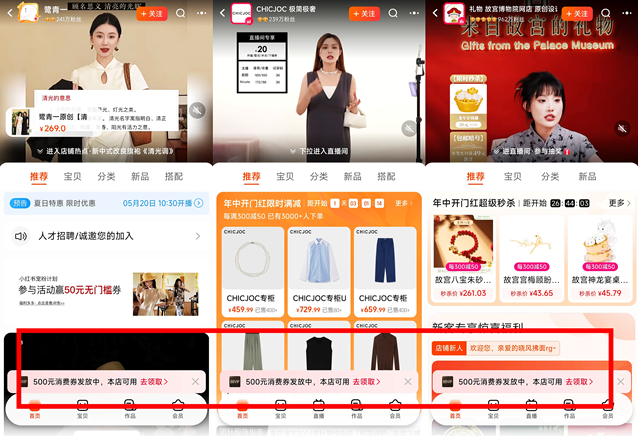Switch to 搭配 tab in CHICJOC shop
This screenshot has width=638, height=438.
tap(386, 176)
